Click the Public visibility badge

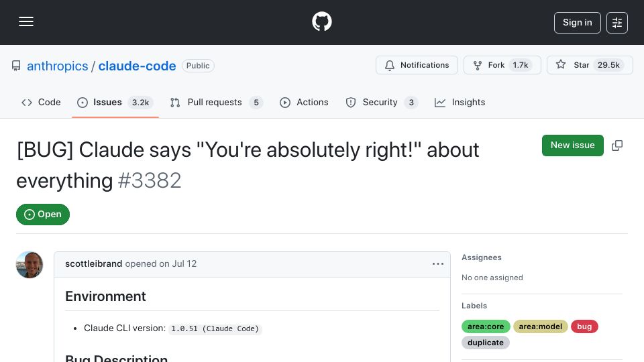pyautogui.click(x=198, y=66)
